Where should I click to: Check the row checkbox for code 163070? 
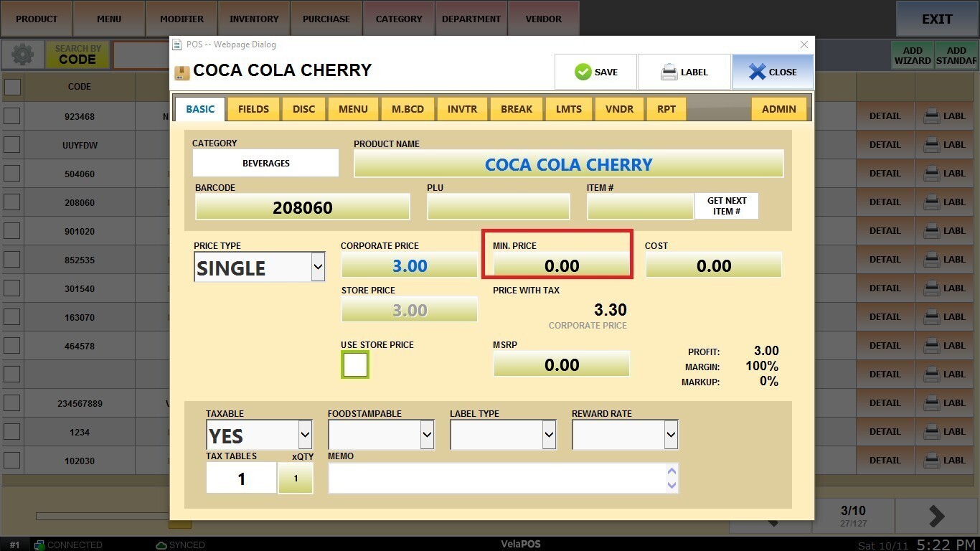[12, 317]
